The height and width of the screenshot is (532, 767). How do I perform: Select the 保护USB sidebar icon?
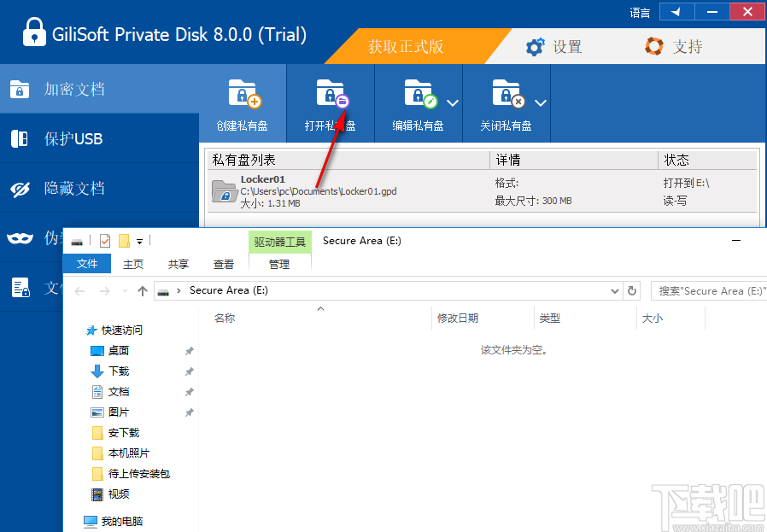[x=19, y=138]
